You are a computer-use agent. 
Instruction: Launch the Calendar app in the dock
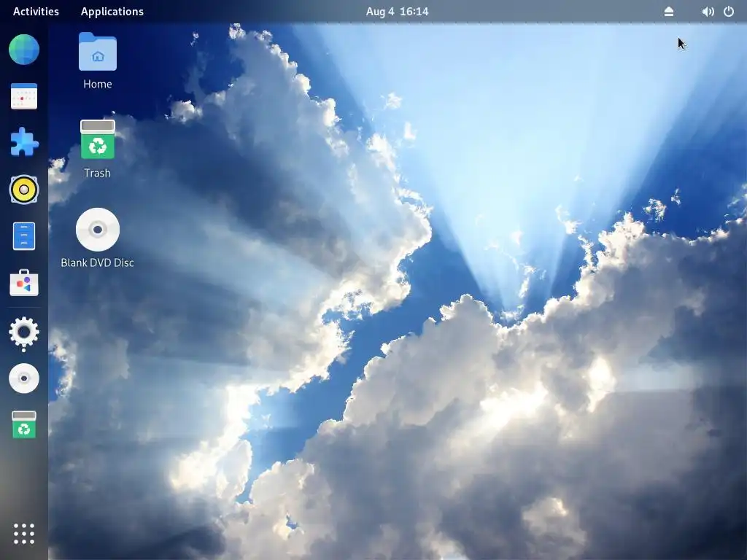click(24, 96)
